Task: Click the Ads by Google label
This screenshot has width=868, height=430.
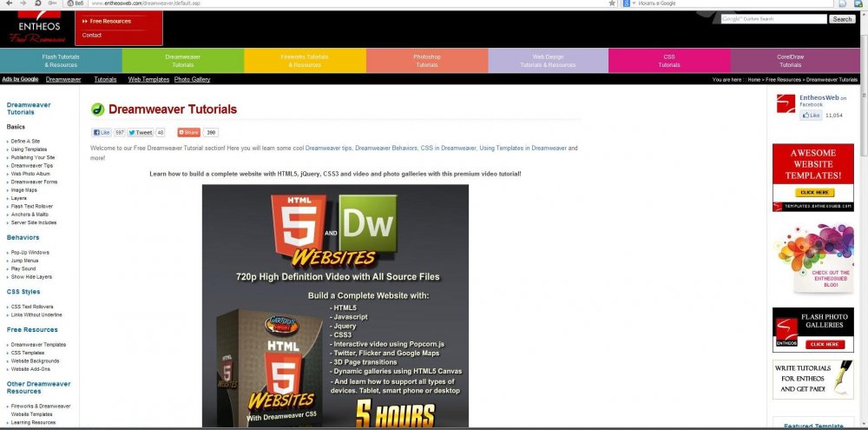Action: (x=20, y=79)
